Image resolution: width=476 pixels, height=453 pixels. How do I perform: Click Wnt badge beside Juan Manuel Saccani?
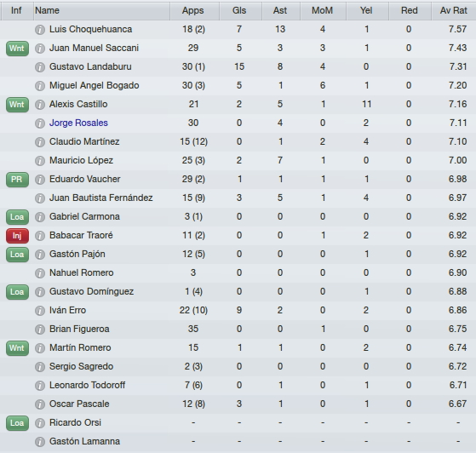[x=17, y=49]
